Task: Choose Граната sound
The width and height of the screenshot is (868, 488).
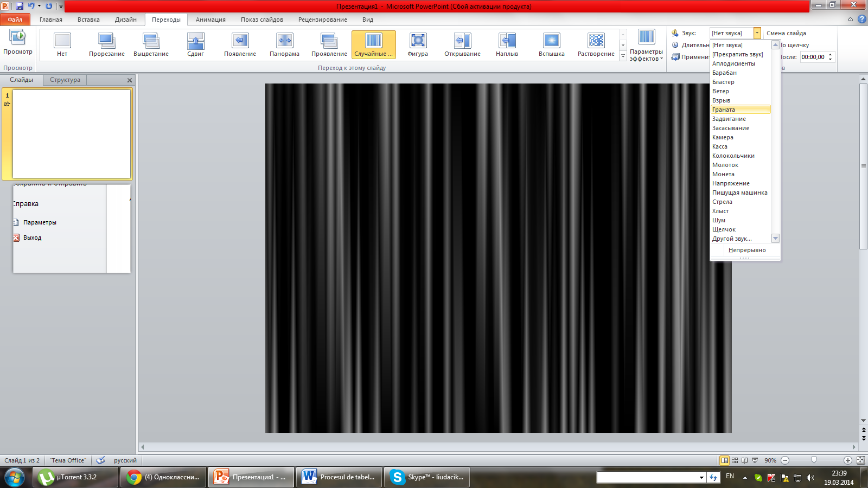Action: (x=741, y=110)
